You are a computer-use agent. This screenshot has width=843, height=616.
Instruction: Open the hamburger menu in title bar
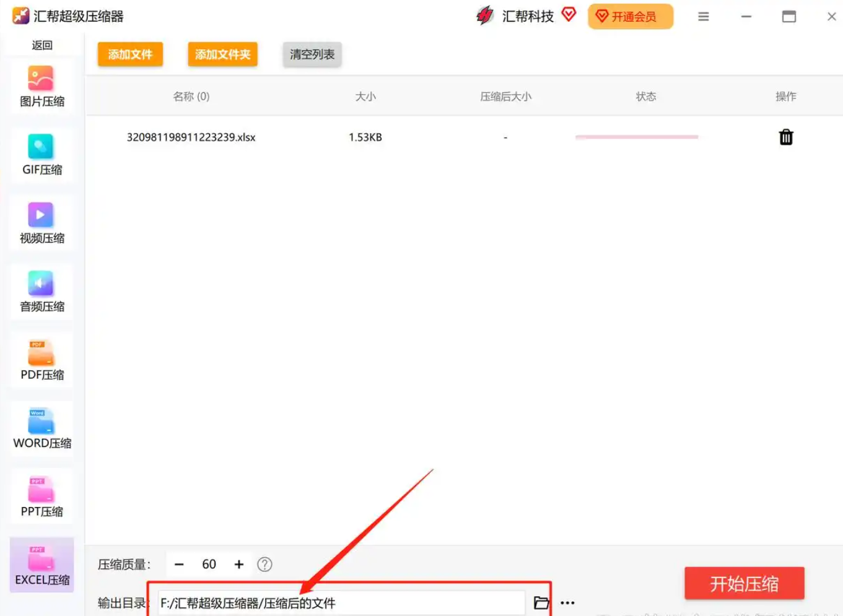coord(703,17)
